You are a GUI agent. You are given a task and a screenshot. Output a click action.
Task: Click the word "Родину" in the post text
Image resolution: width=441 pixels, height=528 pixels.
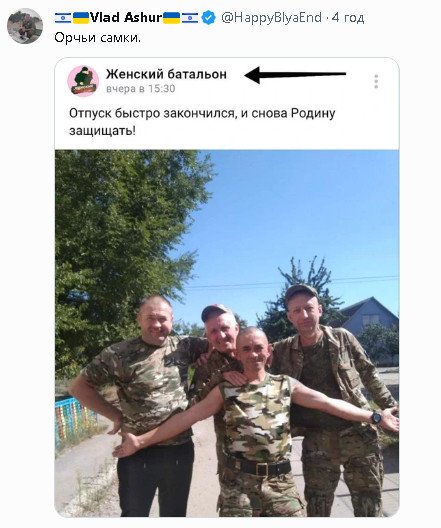tap(313, 113)
